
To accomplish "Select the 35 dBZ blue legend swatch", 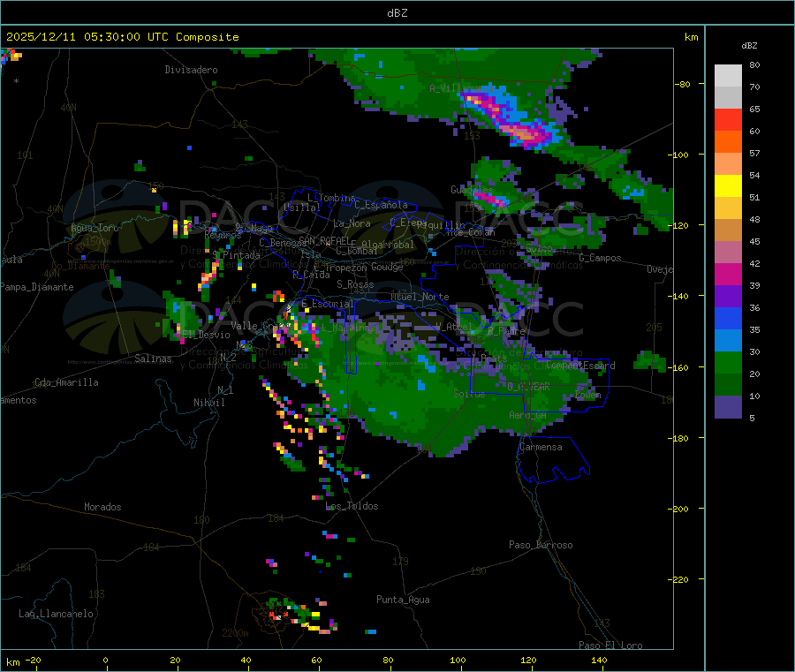I will click(x=728, y=318).
